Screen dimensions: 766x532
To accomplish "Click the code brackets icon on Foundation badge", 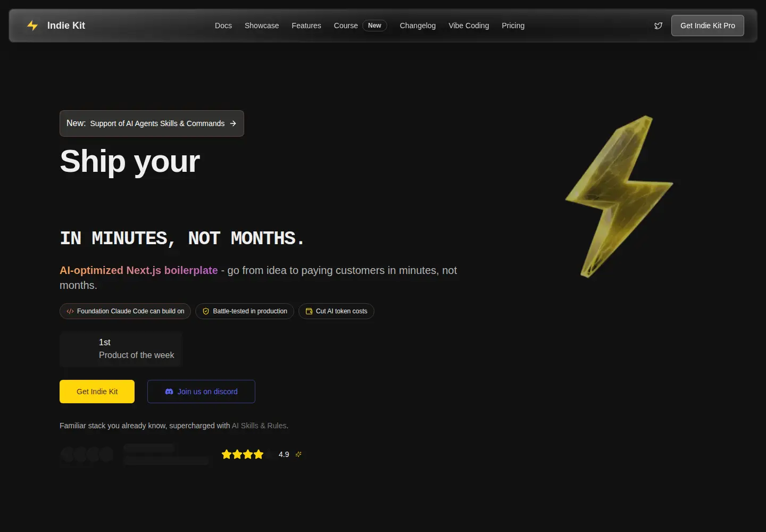I will 70,311.
